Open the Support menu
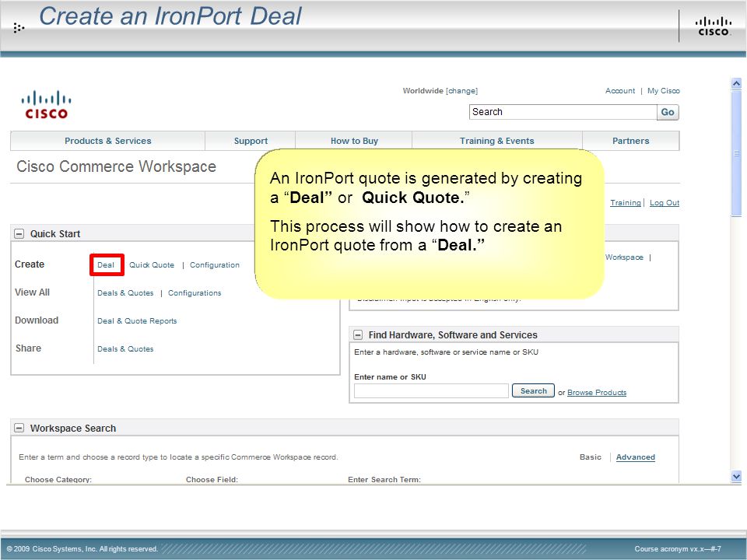 coord(251,141)
